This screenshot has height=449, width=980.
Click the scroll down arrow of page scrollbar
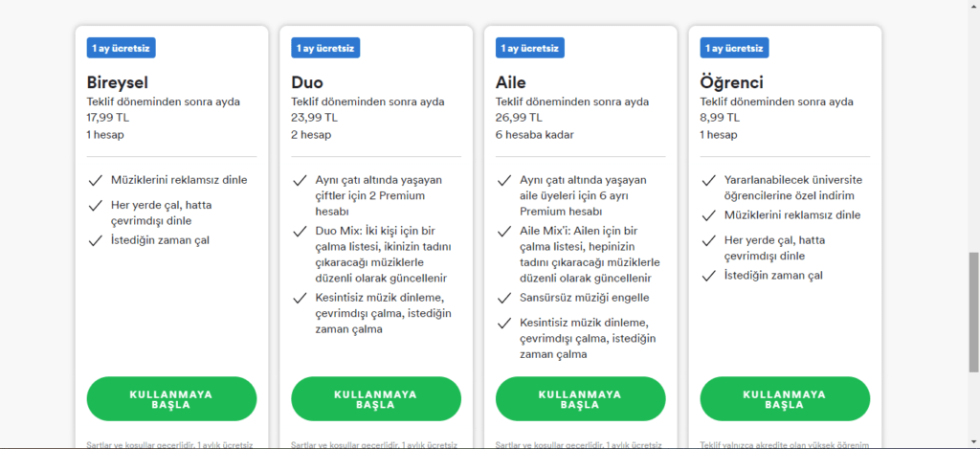point(973,442)
